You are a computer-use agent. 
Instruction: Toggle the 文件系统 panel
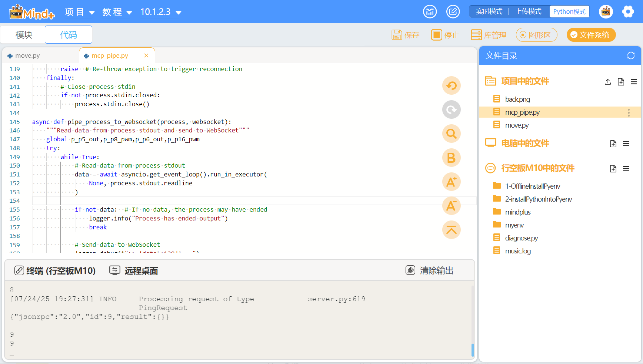point(591,35)
